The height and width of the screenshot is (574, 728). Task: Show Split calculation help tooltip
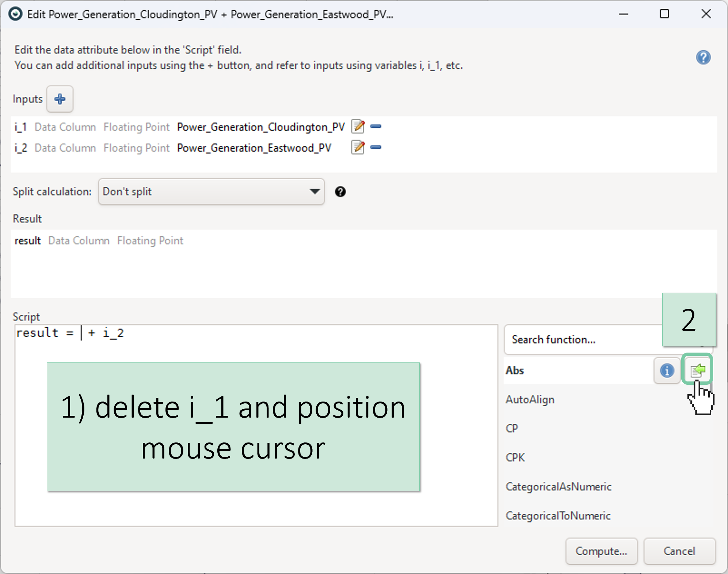click(340, 192)
